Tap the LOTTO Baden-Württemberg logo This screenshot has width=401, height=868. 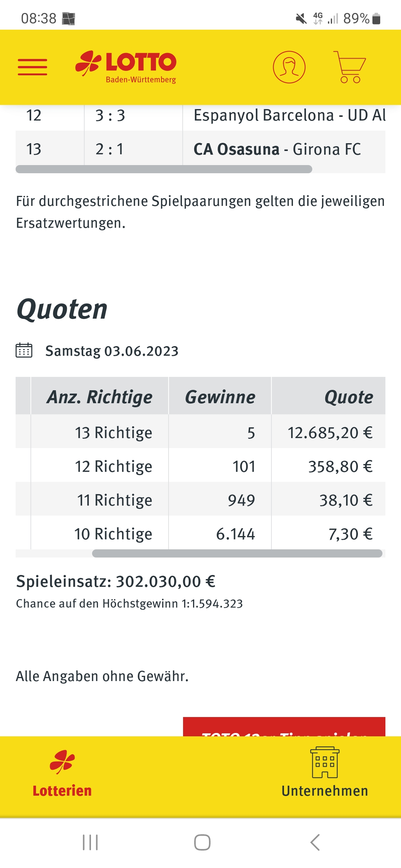[x=125, y=67]
